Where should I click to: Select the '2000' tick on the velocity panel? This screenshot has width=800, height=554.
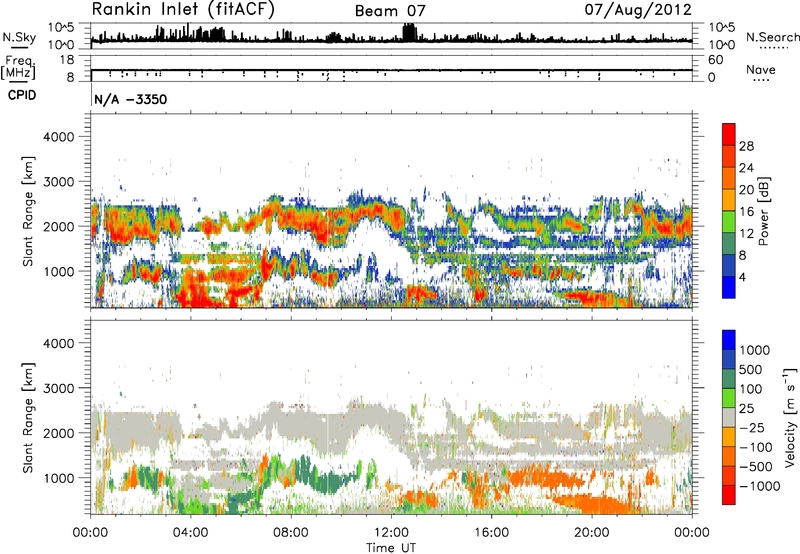coord(59,433)
